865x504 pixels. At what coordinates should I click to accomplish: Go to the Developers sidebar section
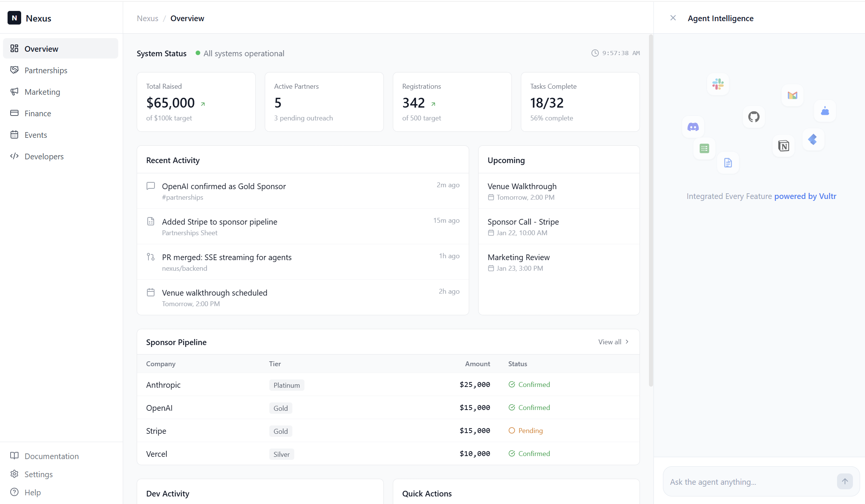pyautogui.click(x=44, y=157)
